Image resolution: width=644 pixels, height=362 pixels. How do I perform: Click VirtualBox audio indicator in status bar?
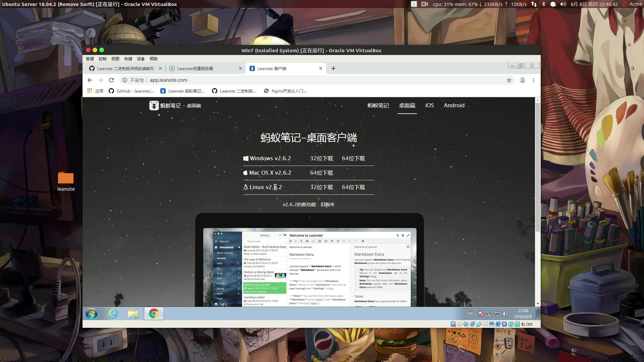pyautogui.click(x=466, y=324)
